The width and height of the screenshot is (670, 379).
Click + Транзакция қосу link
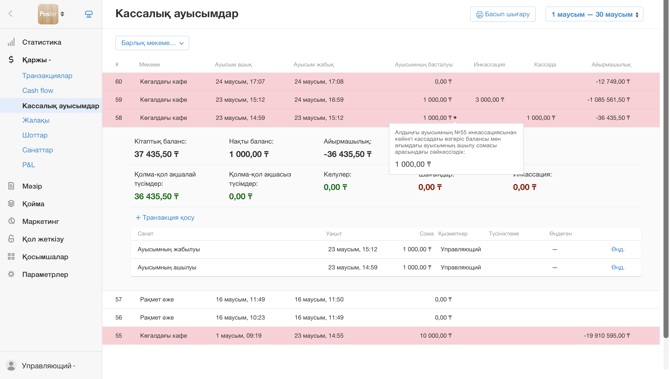tap(165, 217)
